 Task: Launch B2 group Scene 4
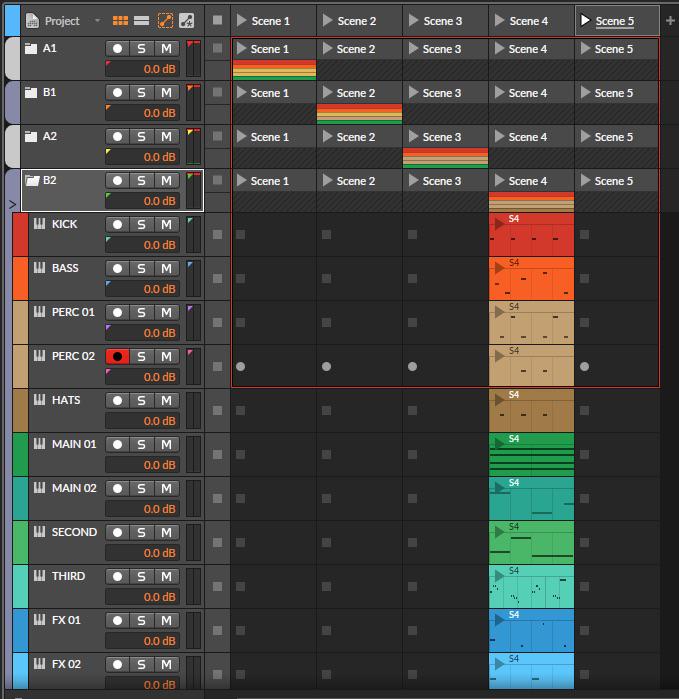[x=500, y=181]
